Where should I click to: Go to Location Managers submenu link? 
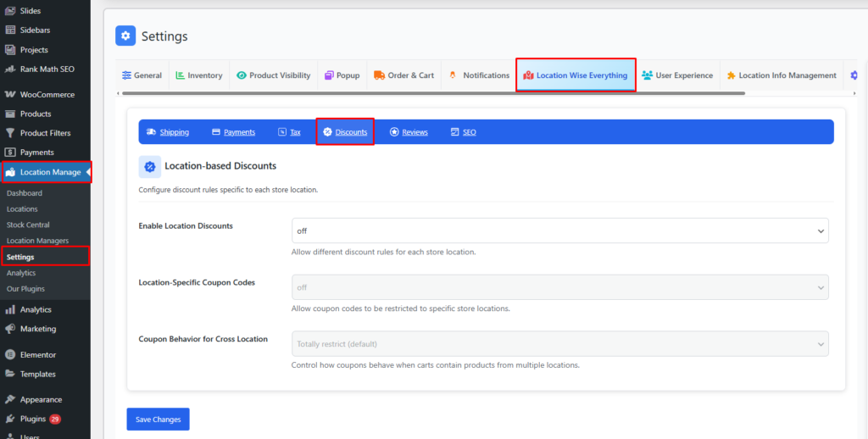(37, 241)
